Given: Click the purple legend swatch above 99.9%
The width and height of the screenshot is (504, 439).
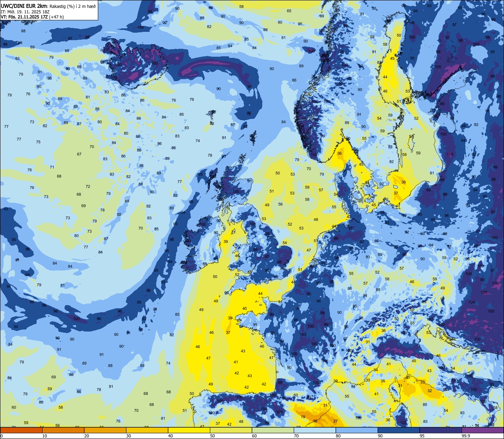Looking at the screenshot, I should pos(482,430).
